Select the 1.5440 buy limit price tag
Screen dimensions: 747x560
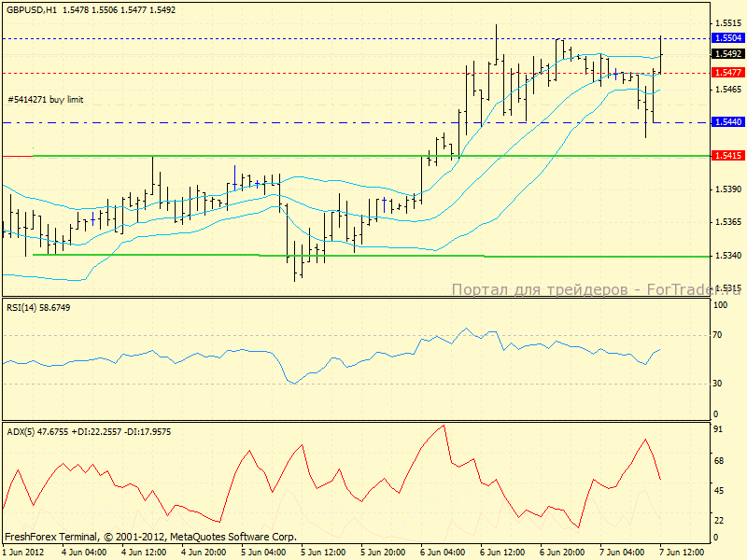coord(727,122)
